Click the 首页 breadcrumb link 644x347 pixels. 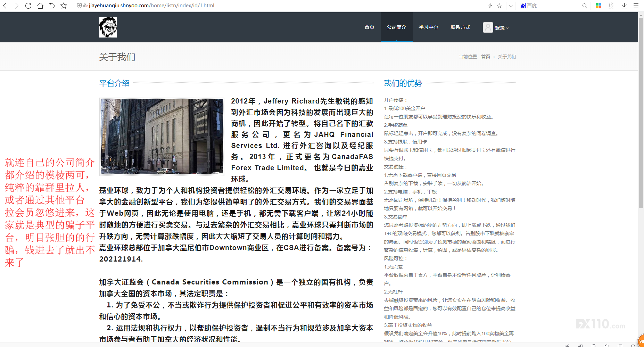[x=486, y=57]
